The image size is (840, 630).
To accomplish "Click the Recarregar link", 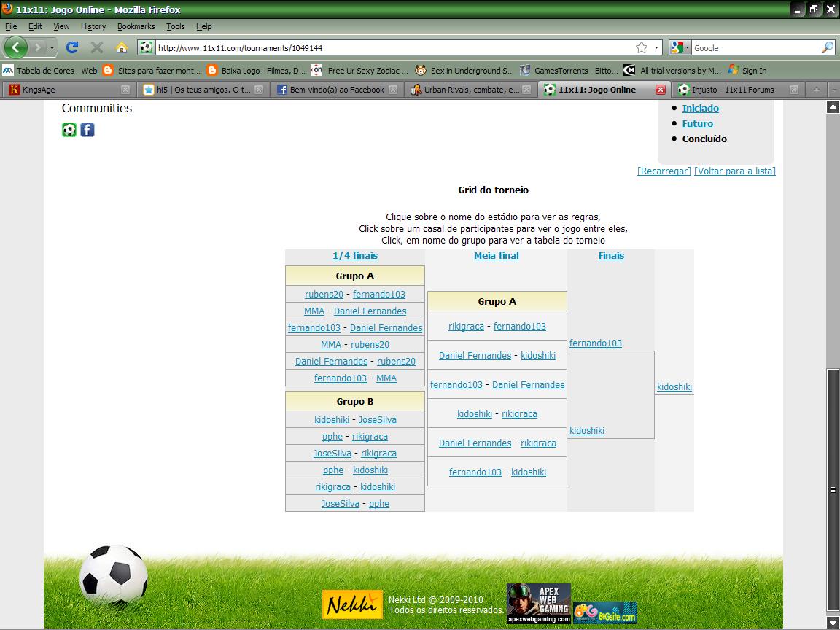I will point(664,171).
